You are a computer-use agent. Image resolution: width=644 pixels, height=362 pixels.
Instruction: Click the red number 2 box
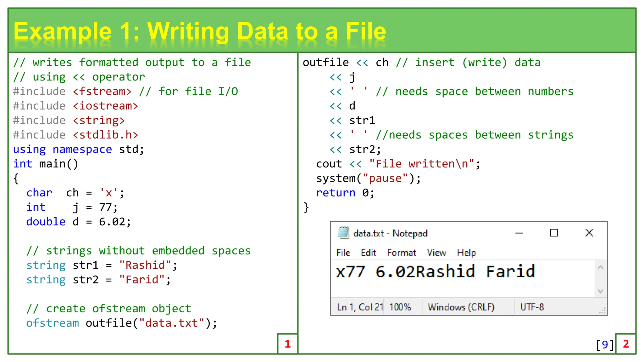(625, 344)
